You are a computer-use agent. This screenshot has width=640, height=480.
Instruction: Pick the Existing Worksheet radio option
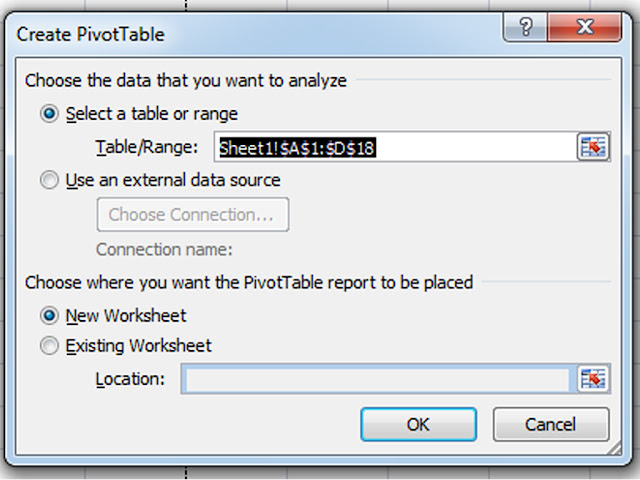(50, 347)
